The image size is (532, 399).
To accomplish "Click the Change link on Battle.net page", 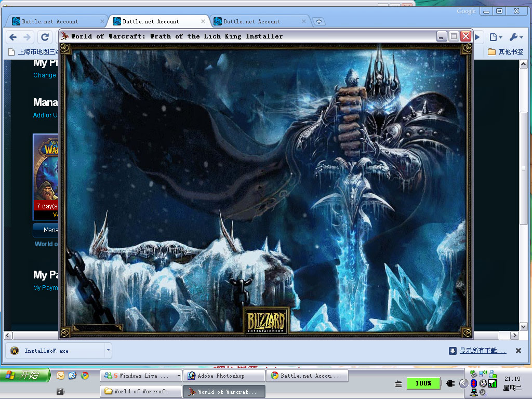I will pyautogui.click(x=45, y=75).
